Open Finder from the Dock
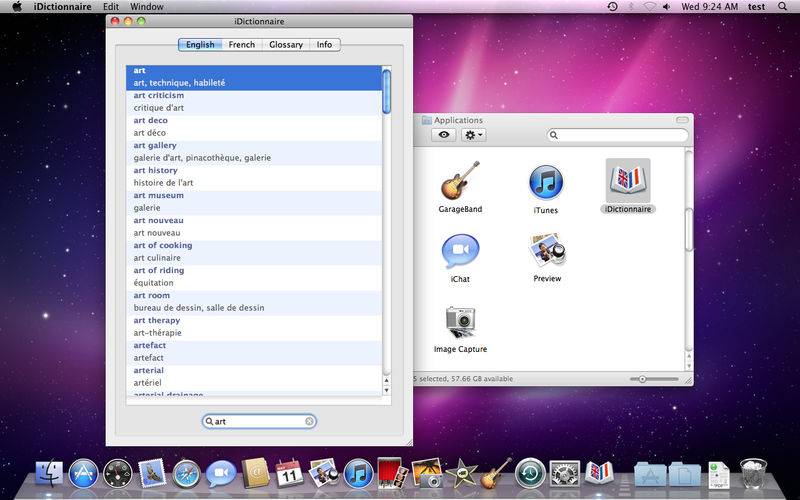The width and height of the screenshot is (800, 500). point(49,473)
